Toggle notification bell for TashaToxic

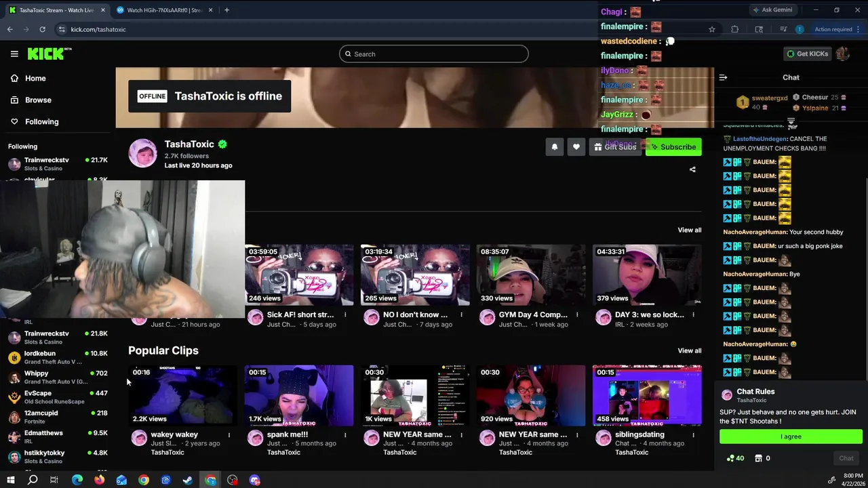click(554, 147)
